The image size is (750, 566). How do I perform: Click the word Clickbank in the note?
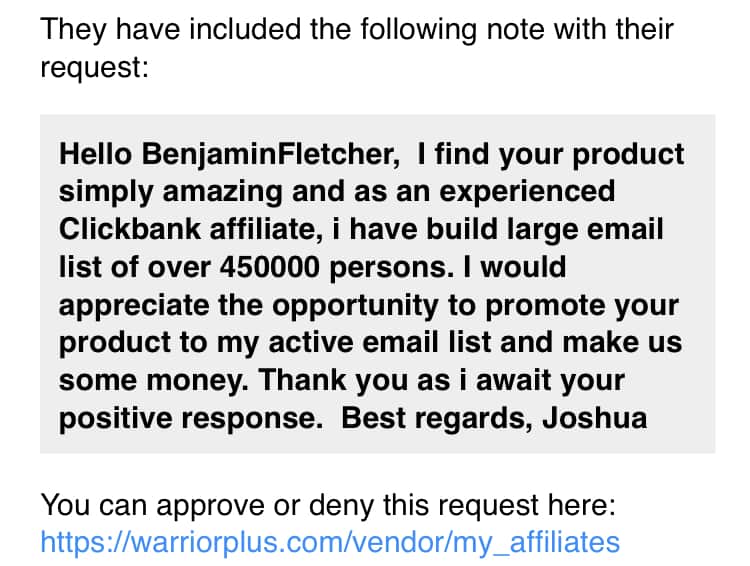(x=130, y=229)
